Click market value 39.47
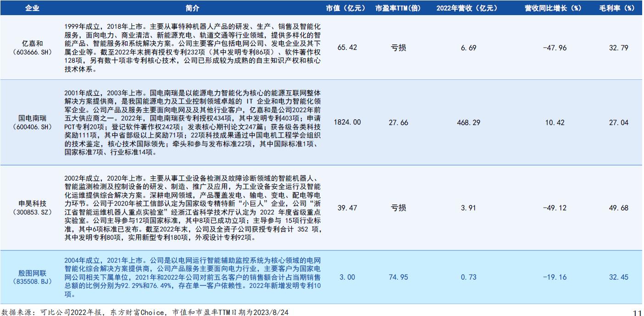 [x=347, y=208]
